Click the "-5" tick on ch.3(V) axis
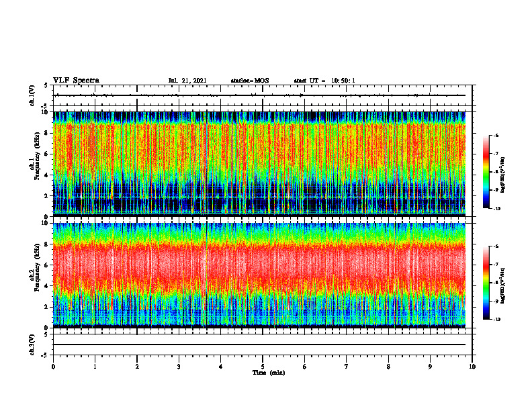This screenshot has width=532, height=411. [x=45, y=355]
